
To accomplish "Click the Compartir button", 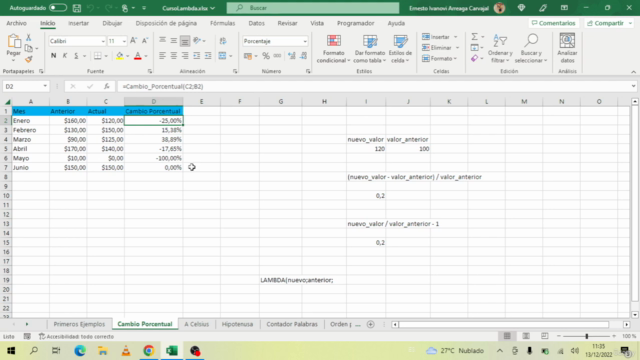I will [609, 23].
